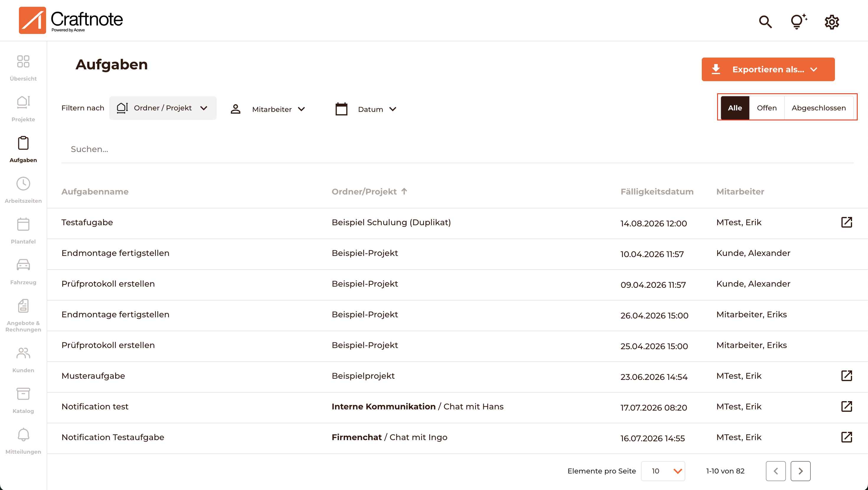
Task: Filter to Abgeschlossen tasks
Action: [818, 108]
